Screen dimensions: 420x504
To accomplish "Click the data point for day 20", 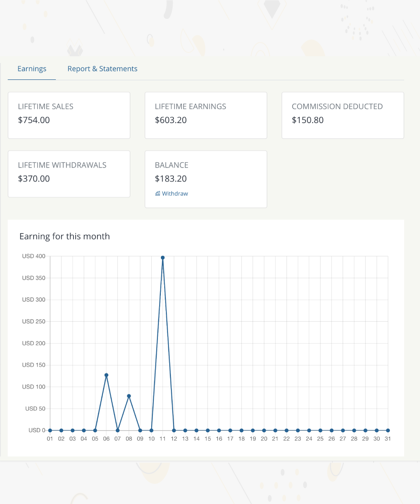I will (x=264, y=430).
